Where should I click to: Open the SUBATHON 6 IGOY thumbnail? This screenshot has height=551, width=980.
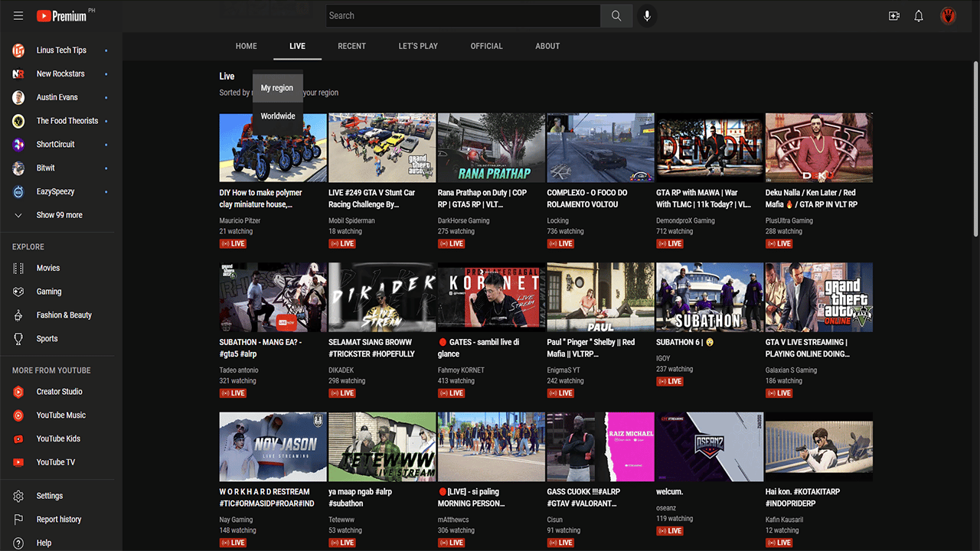pos(710,297)
